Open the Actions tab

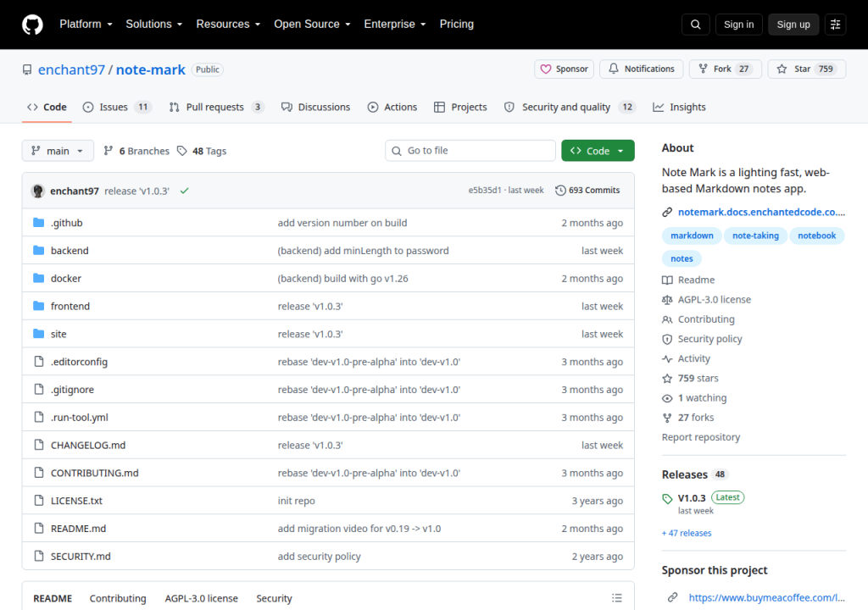click(x=392, y=107)
